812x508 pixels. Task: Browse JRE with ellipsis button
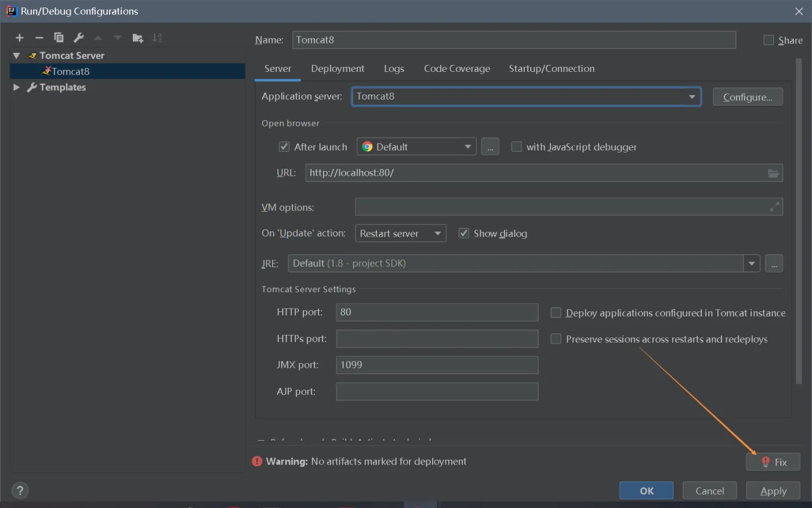(x=774, y=263)
